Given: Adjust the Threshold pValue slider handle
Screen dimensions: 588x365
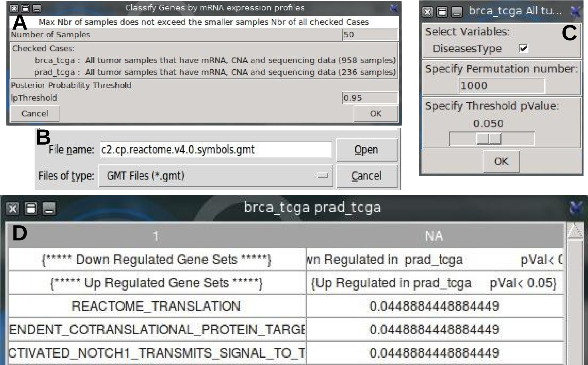Looking at the screenshot, I should point(489,139).
